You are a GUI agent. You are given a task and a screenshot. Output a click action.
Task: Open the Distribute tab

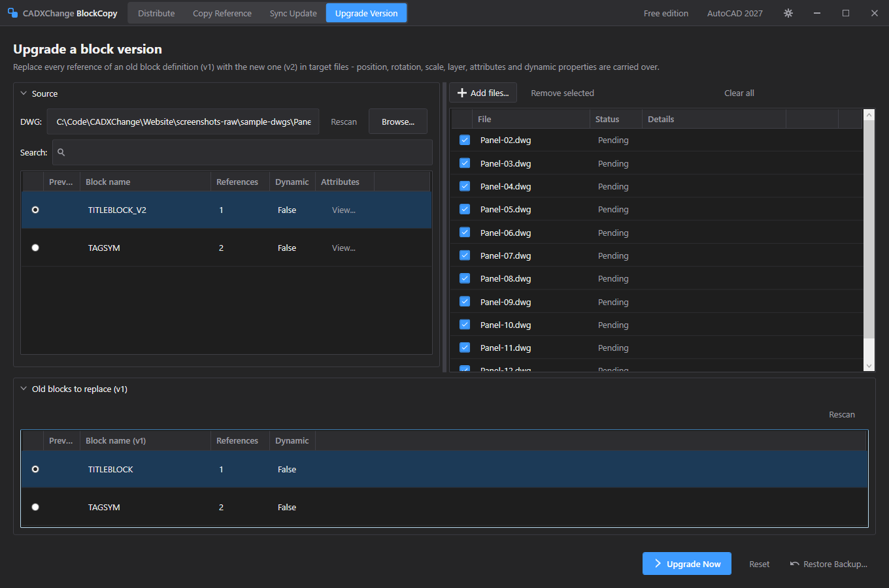(x=156, y=13)
